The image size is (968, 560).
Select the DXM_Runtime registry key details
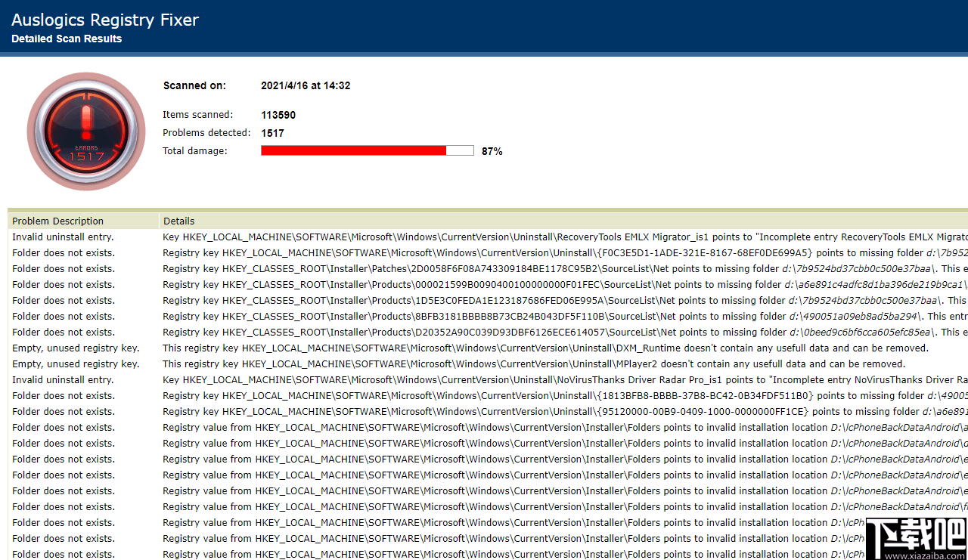(545, 348)
